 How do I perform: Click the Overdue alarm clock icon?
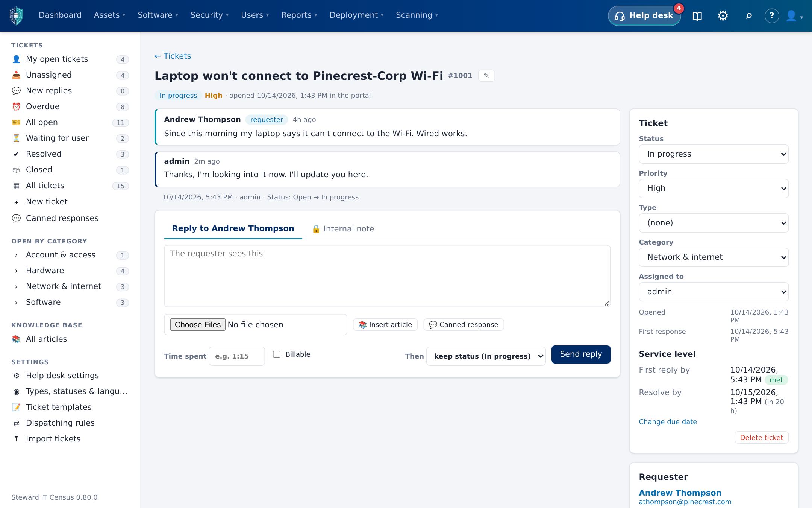click(16, 106)
